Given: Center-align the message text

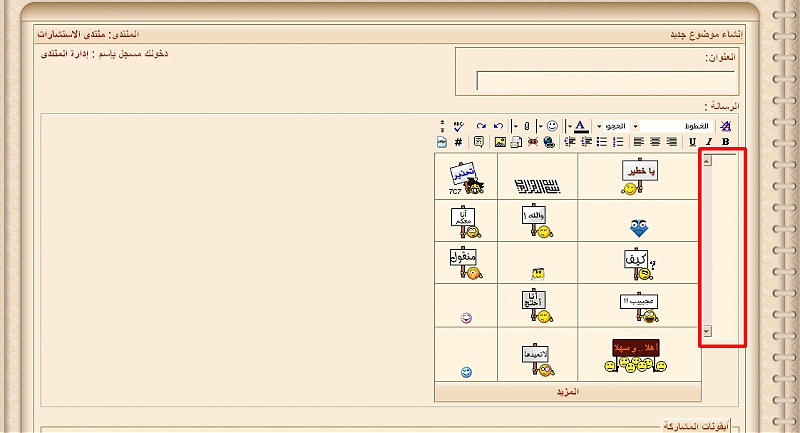Looking at the screenshot, I should tap(654, 142).
